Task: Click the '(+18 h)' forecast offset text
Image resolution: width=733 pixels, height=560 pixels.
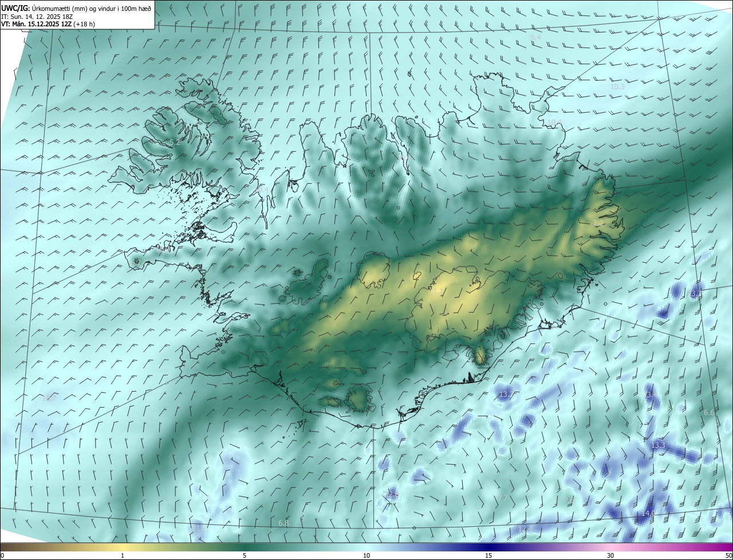Action: (x=84, y=24)
